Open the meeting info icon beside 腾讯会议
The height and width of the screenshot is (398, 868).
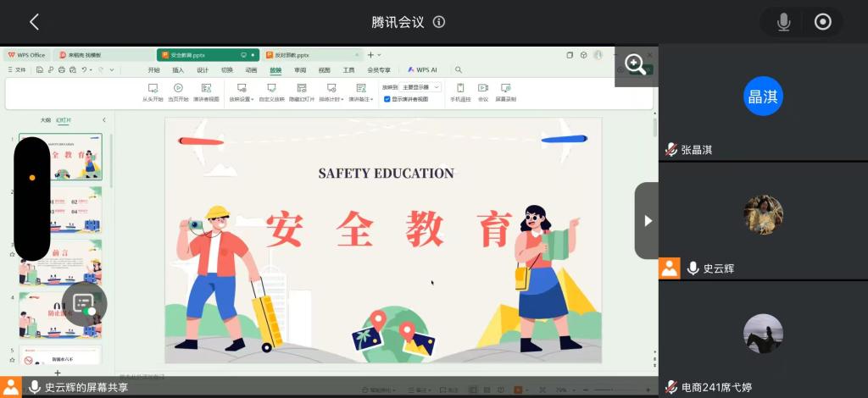[x=439, y=22]
